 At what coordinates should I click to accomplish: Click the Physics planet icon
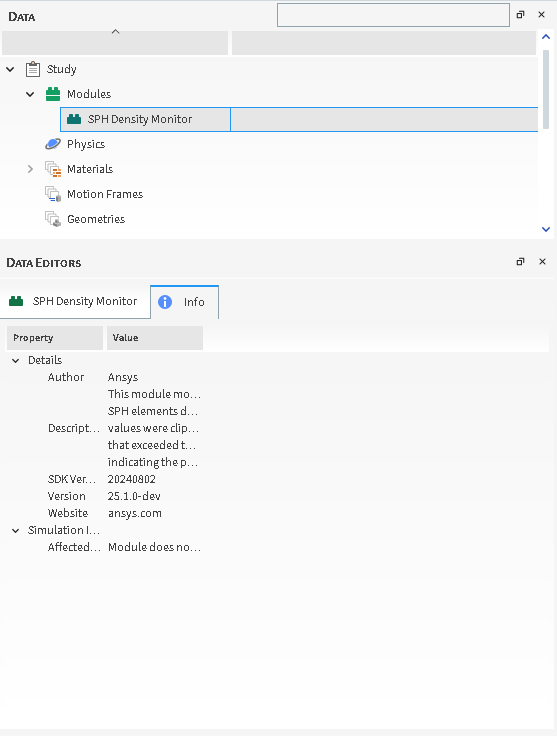53,144
